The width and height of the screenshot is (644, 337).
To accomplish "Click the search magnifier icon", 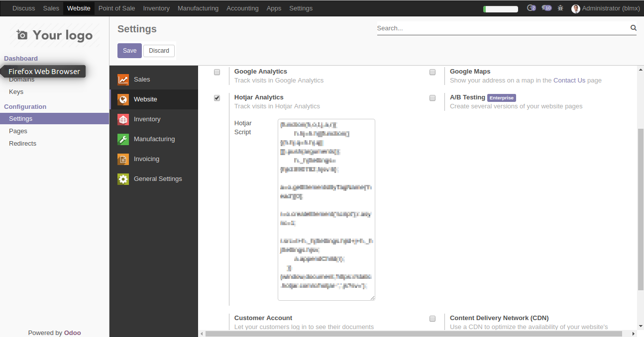I will pos(634,28).
